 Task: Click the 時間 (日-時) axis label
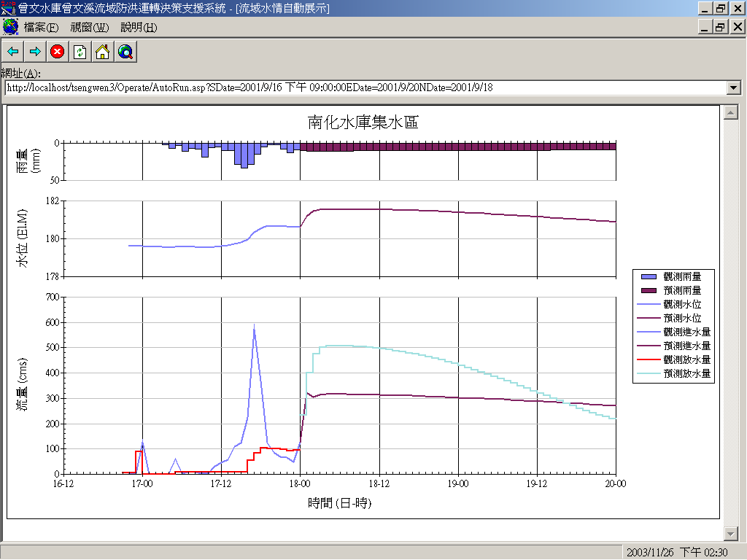coord(339,503)
